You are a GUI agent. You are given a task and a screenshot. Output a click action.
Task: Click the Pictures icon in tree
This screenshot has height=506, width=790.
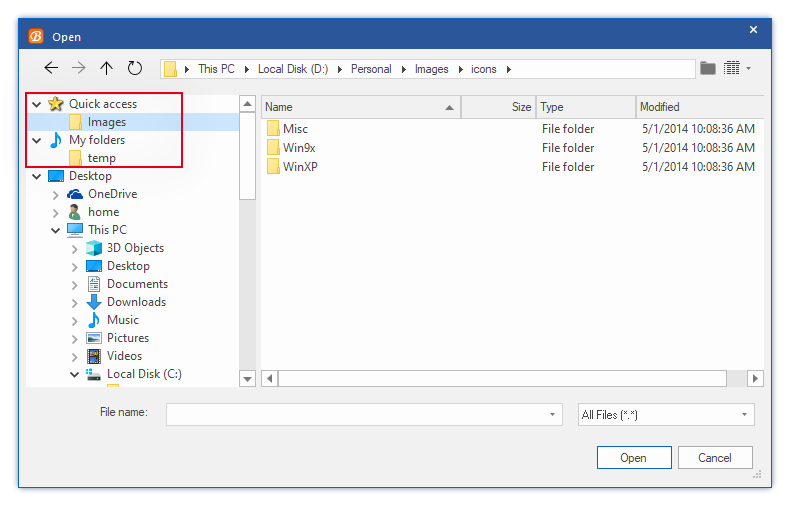94,338
